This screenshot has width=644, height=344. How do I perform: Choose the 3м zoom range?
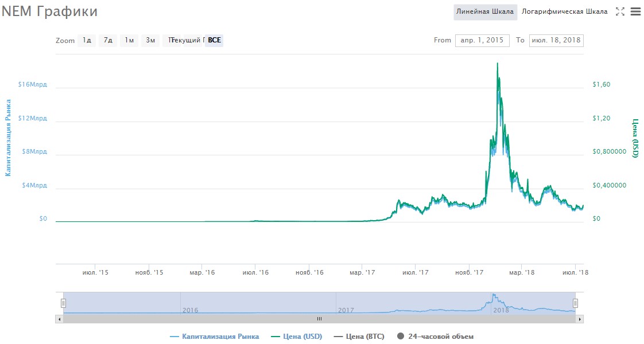pos(150,40)
